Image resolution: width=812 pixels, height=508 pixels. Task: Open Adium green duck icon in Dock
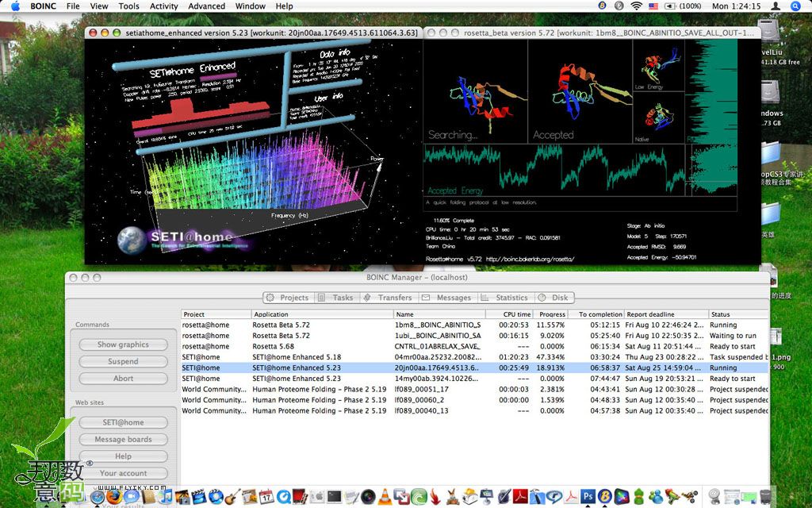pos(638,497)
